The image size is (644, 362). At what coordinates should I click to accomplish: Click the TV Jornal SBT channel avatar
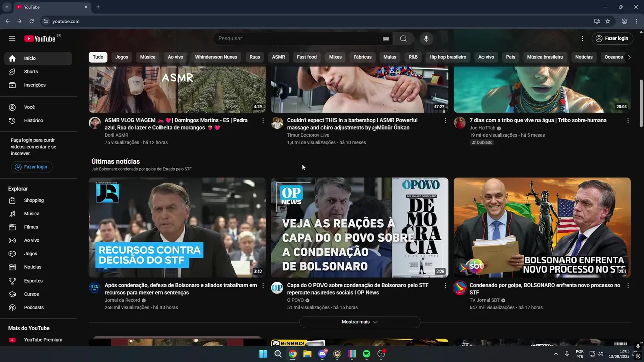click(x=460, y=288)
